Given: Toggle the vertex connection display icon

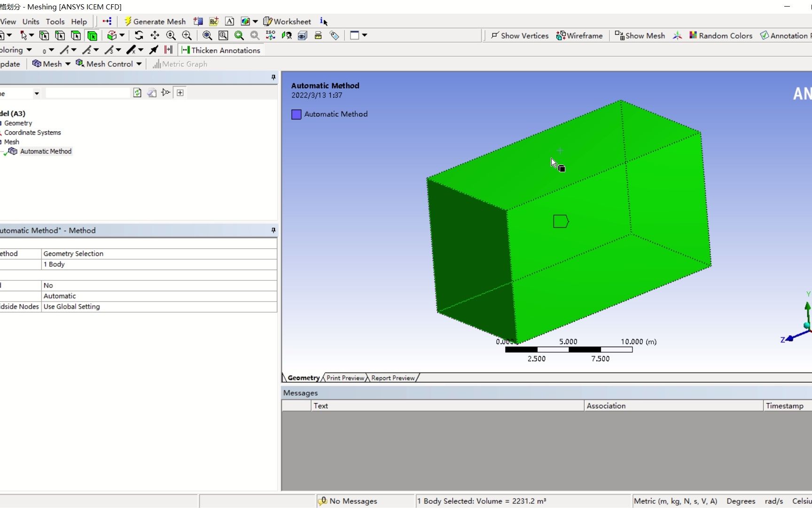Looking at the screenshot, I should click(x=169, y=50).
